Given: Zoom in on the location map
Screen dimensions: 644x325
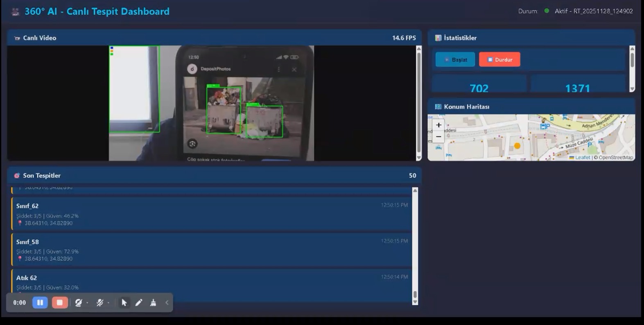Looking at the screenshot, I should (438, 125).
